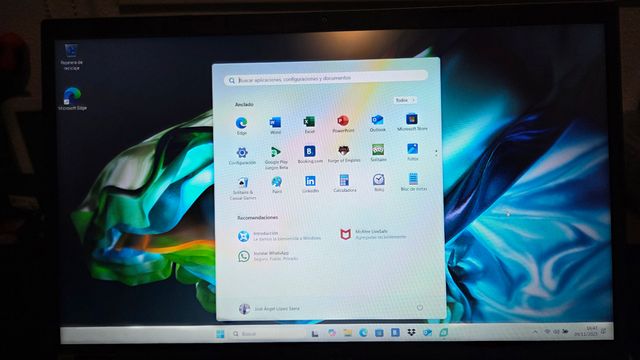
Task: Launch Forge of Empires game
Action: click(x=344, y=153)
